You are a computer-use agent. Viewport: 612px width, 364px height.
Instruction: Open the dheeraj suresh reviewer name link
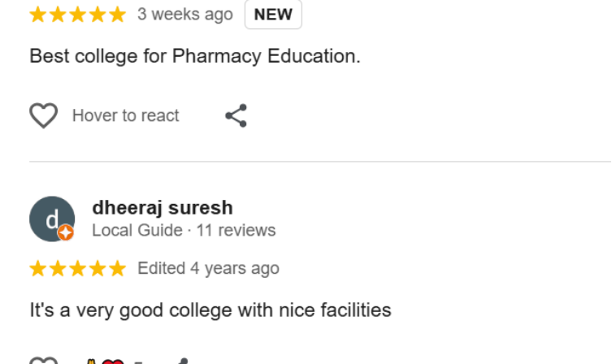(163, 207)
